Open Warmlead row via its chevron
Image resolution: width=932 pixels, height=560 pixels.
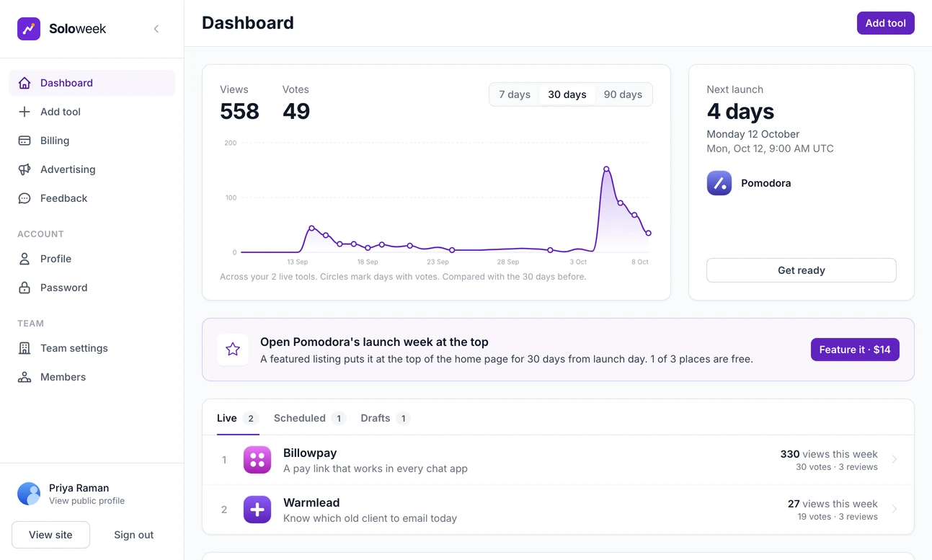895,509
